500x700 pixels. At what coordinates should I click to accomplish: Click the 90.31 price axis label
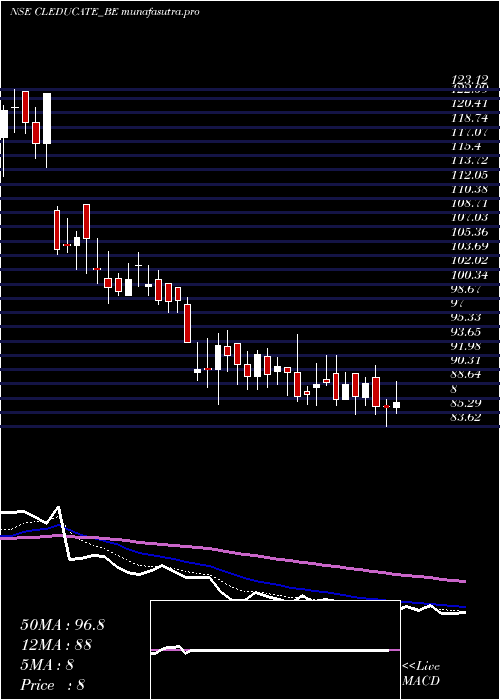coord(466,361)
